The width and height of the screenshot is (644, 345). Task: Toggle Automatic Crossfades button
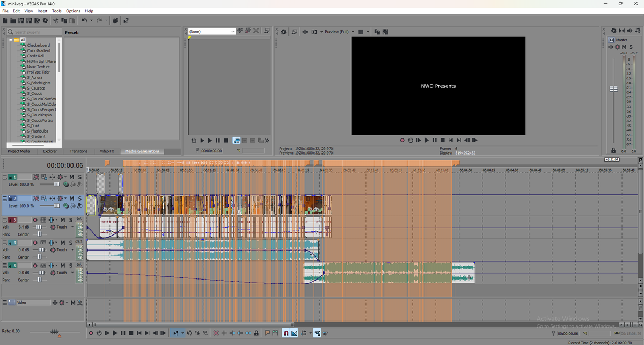(x=295, y=333)
